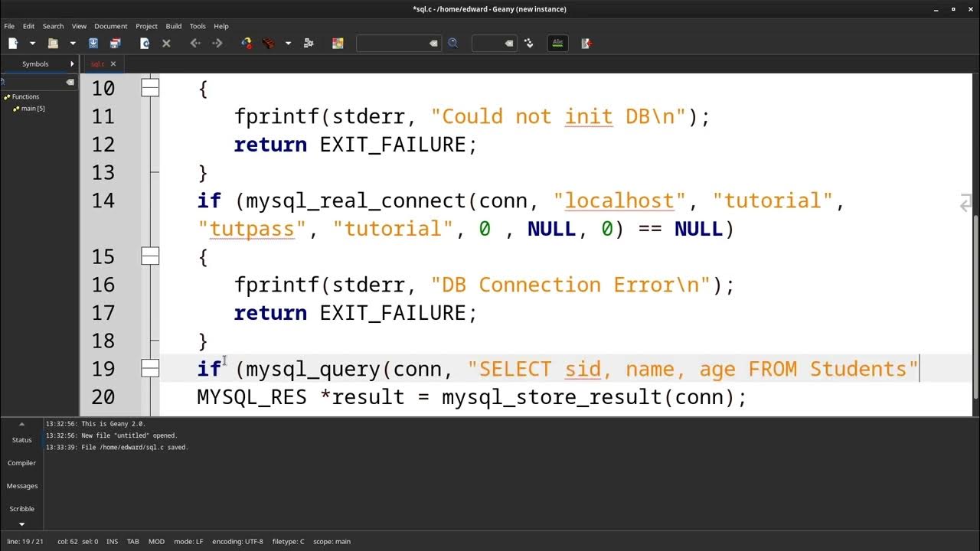Click "line: 19 / 21" in status bar

tap(26, 542)
